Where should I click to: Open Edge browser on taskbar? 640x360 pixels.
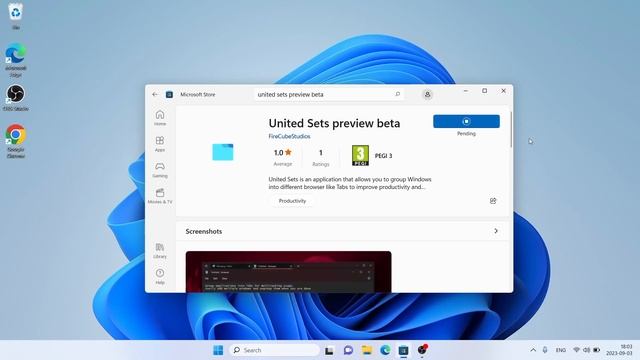click(385, 350)
